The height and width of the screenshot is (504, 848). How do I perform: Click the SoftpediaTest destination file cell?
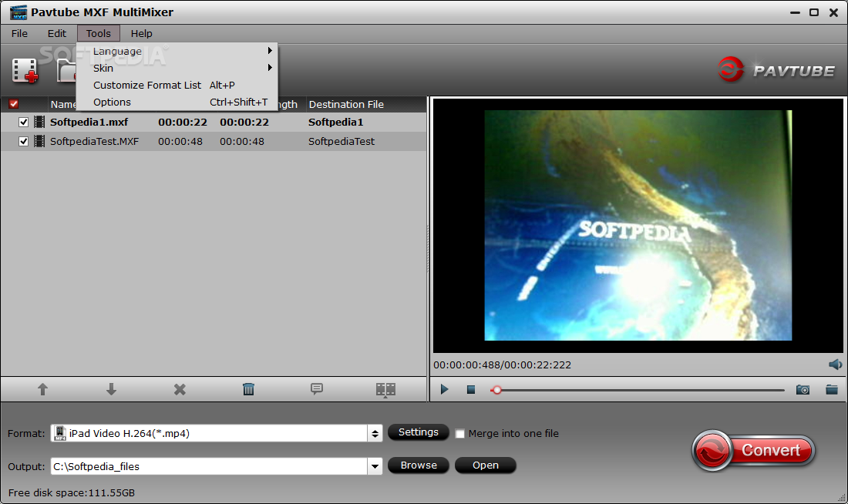(342, 142)
